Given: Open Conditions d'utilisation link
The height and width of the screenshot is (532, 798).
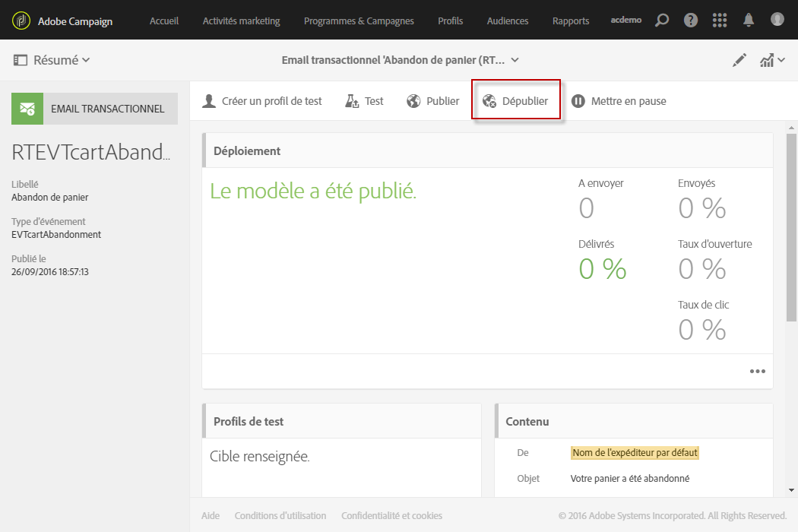Looking at the screenshot, I should point(280,516).
